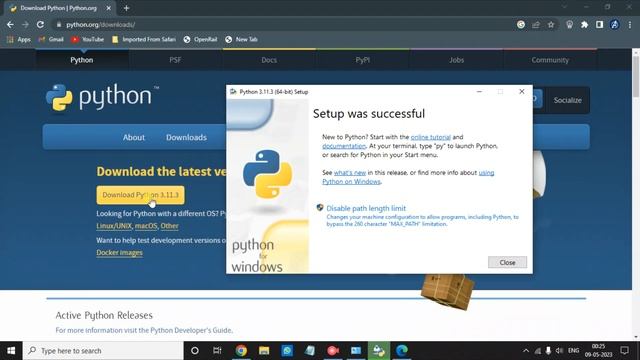The image size is (640, 360).
Task: Open the Docker images link
Action: (x=120, y=252)
